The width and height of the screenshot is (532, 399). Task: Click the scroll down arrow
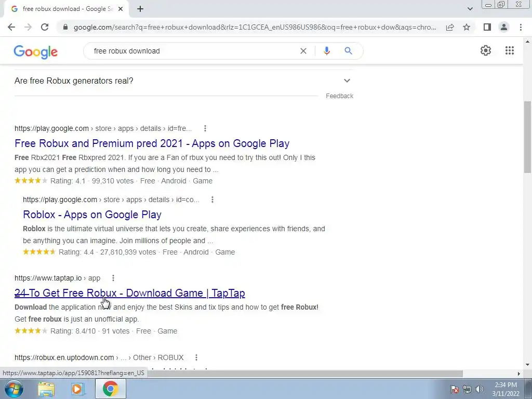point(527,365)
